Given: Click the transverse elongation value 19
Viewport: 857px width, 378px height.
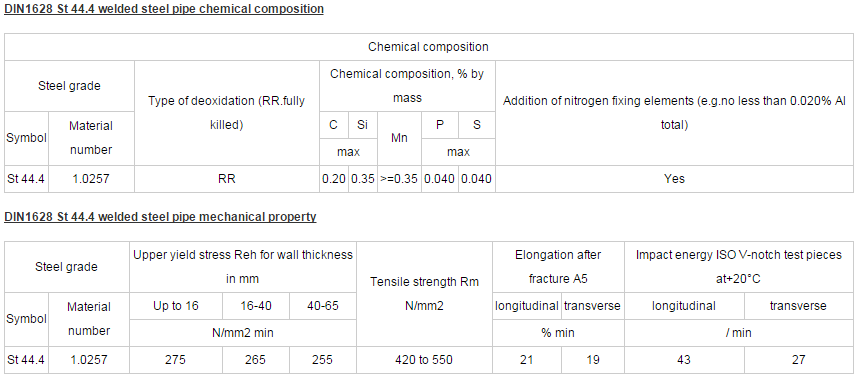Looking at the screenshot, I should (592, 360).
